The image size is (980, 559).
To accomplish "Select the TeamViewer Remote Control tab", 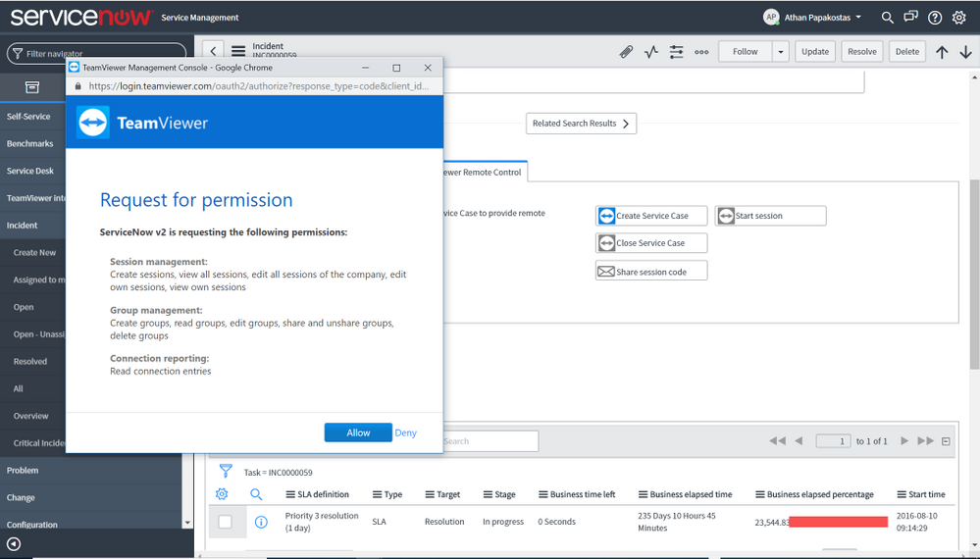I will 485,172.
